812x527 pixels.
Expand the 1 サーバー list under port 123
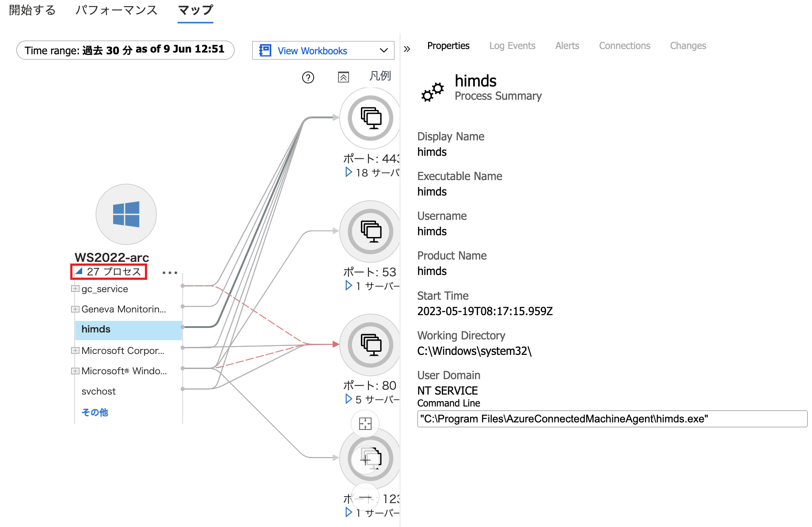click(349, 512)
